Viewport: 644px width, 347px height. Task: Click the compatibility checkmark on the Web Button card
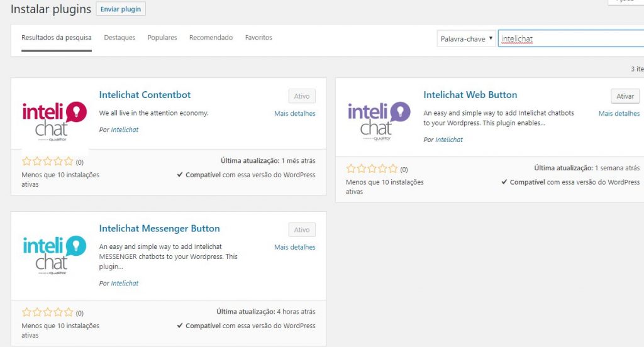pos(504,182)
